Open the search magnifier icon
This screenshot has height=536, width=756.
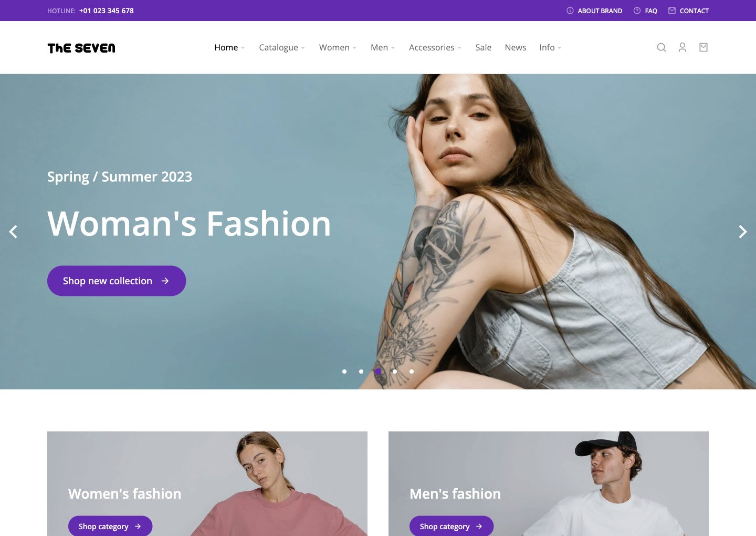click(x=661, y=47)
